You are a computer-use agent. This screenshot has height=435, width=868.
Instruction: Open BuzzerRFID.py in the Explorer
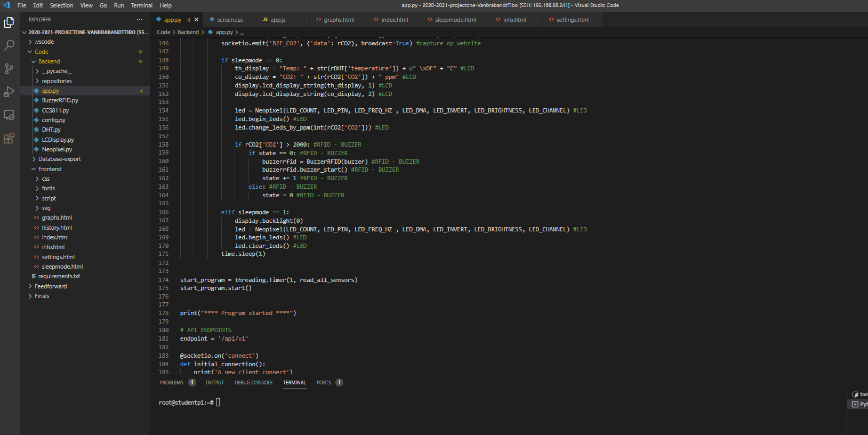click(x=85, y=100)
